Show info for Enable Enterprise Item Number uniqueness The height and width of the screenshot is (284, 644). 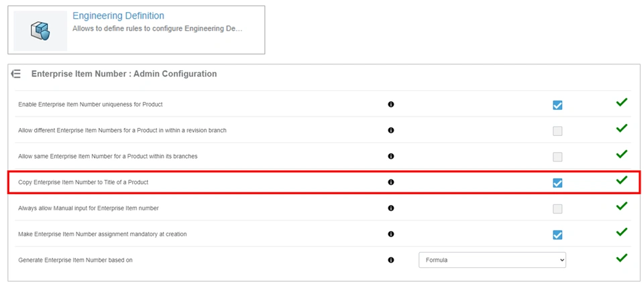(x=390, y=104)
